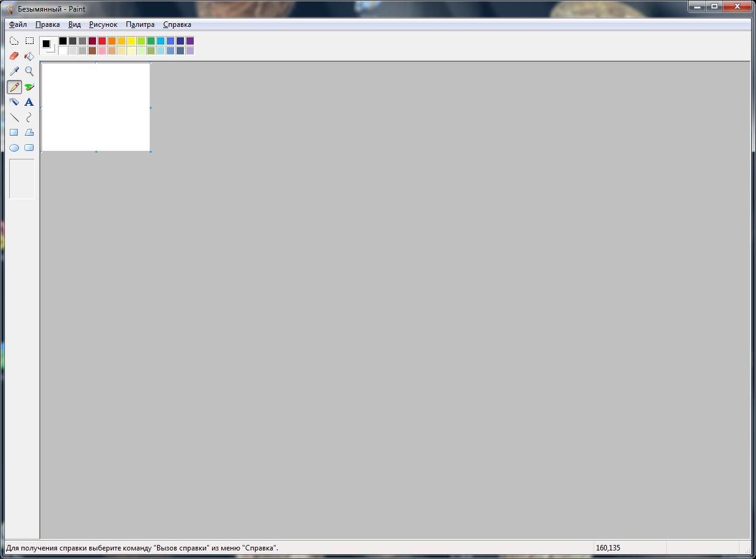
Task: Click the foreground color indicator box
Action: click(46, 43)
